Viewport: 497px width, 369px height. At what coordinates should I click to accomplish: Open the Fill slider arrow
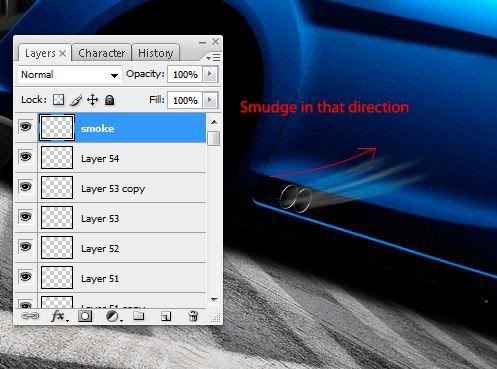tap(210, 100)
